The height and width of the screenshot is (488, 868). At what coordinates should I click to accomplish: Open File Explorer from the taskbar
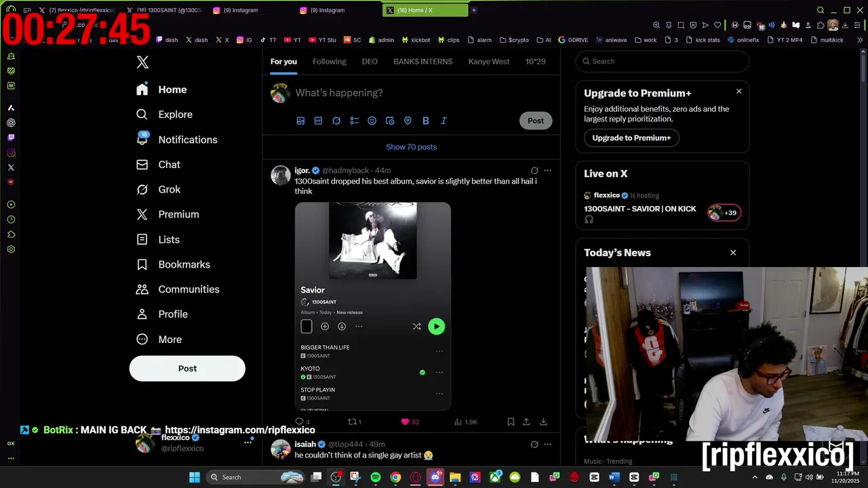point(455,477)
